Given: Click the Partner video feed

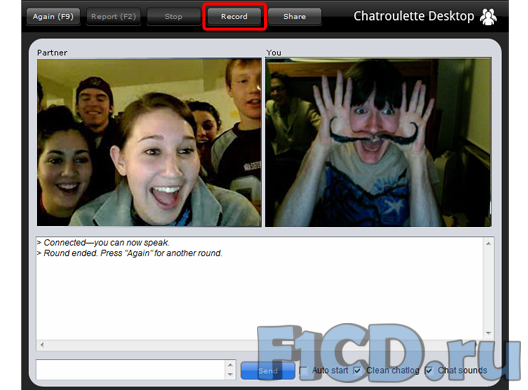Looking at the screenshot, I should coord(149,142).
